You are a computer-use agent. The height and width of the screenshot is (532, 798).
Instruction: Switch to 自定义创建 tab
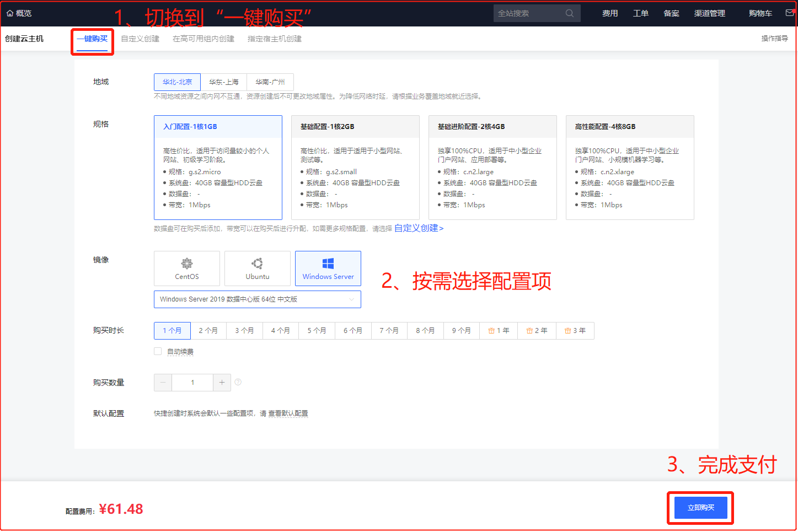(140, 39)
